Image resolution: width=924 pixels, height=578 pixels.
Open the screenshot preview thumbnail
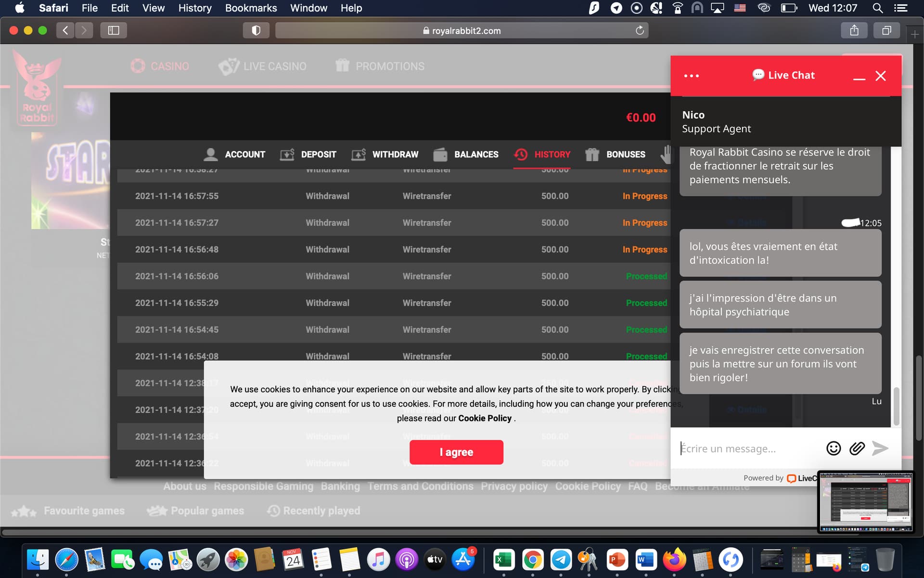(865, 502)
